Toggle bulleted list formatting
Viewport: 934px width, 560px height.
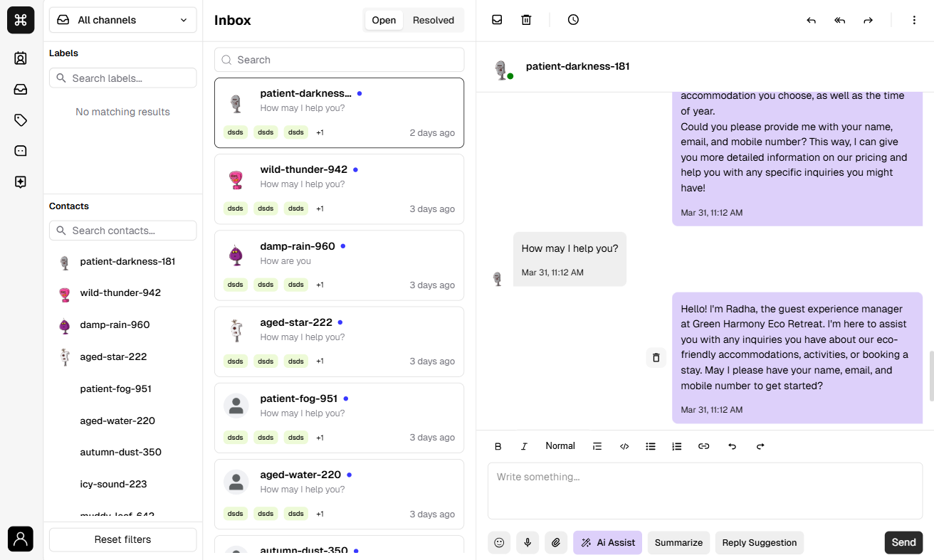point(651,446)
